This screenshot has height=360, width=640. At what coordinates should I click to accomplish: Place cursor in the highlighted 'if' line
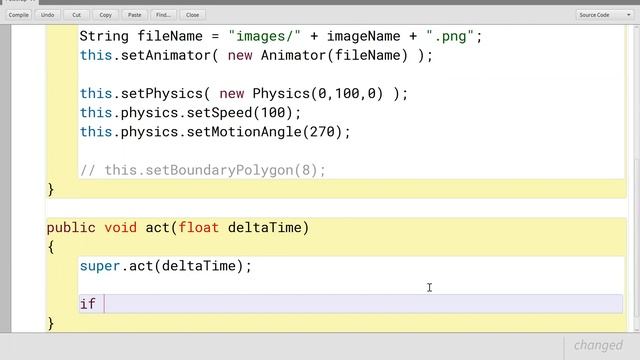click(351, 304)
